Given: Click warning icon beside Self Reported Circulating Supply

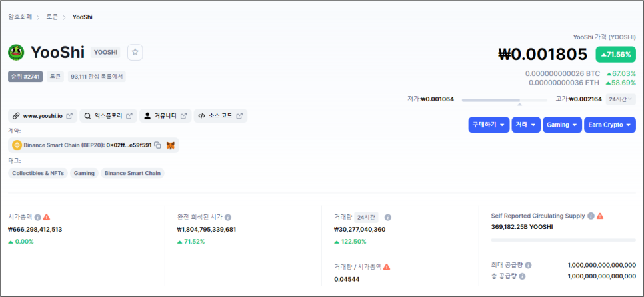Looking at the screenshot, I should [600, 216].
